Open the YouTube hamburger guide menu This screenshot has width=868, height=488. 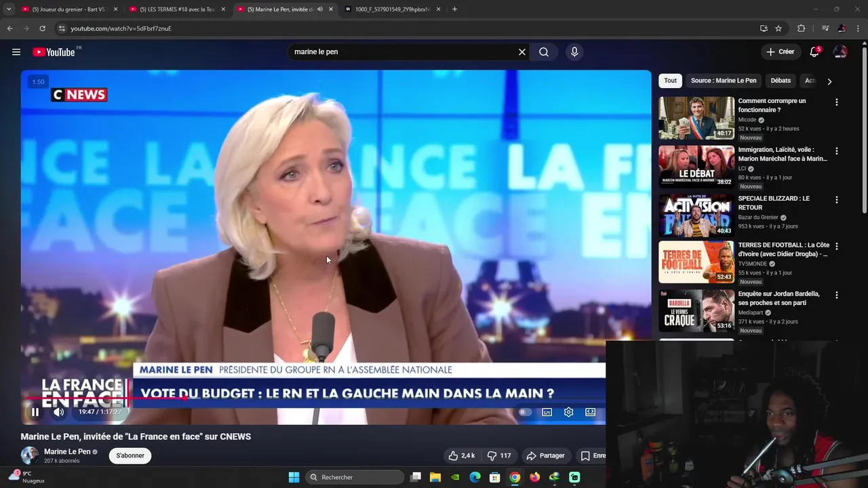(16, 52)
